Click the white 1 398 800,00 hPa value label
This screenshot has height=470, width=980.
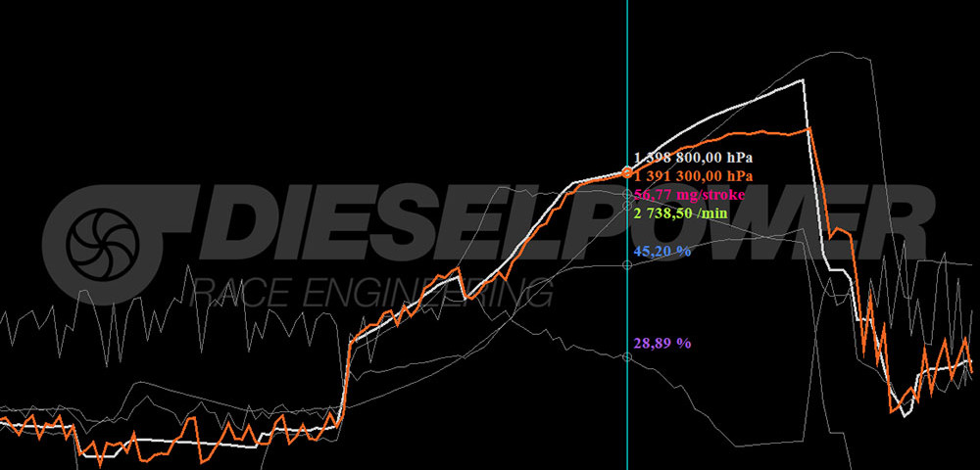pyautogui.click(x=693, y=158)
